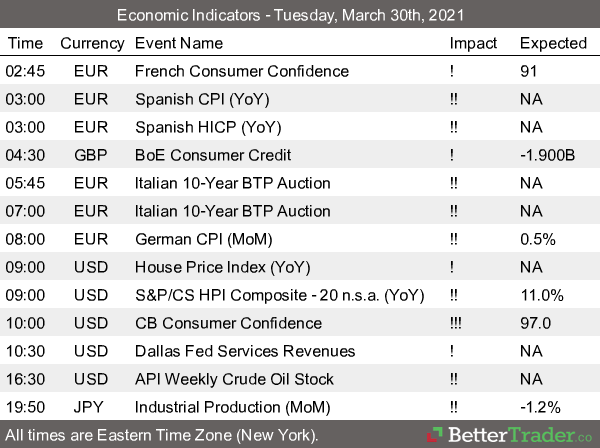Viewport: 600px width, 448px height.
Task: Select the 05:45 Italian 10-Year BTP Auction event
Action: pos(232,183)
